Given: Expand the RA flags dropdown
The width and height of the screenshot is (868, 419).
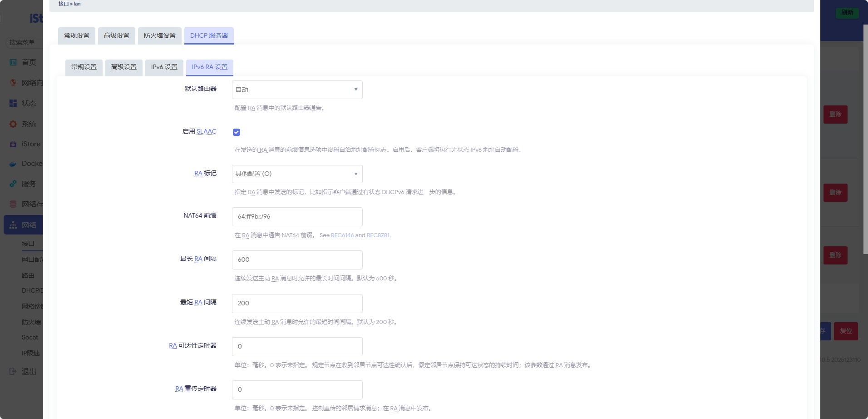Looking at the screenshot, I should 297,174.
